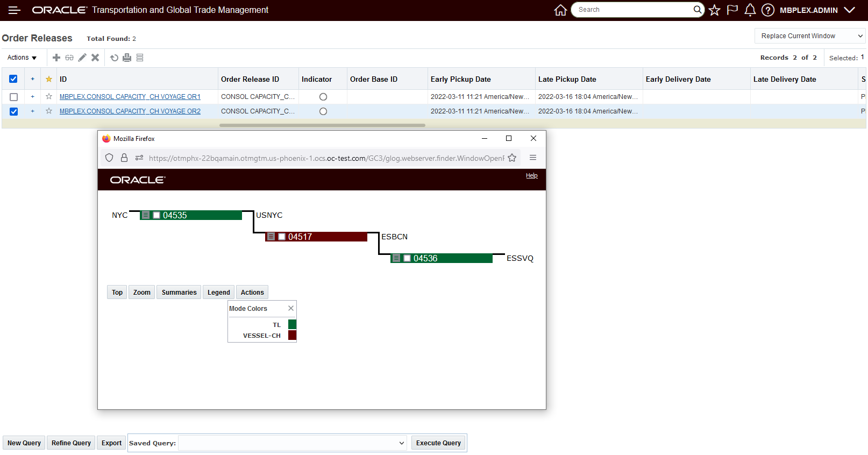This screenshot has width=868, height=455.
Task: Bookmark the page with Firefox star
Action: 512,158
